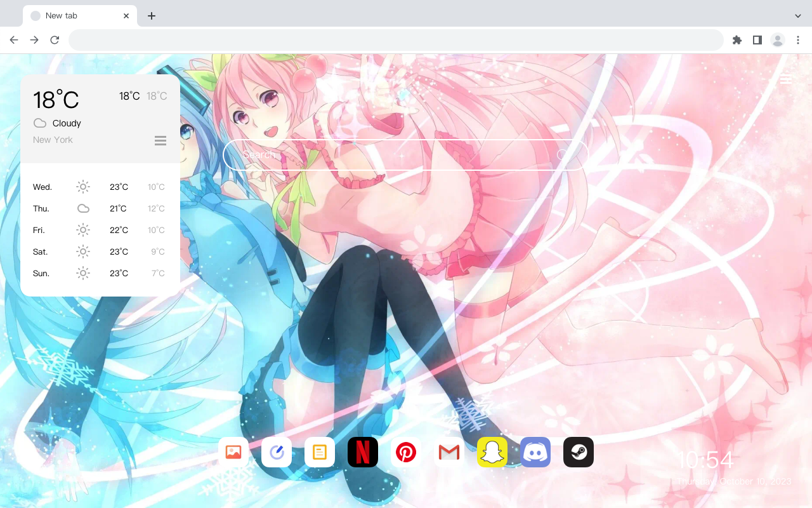Click the sun icon in Sun. row
Screen dimensions: 812x508
pyautogui.click(x=83, y=273)
